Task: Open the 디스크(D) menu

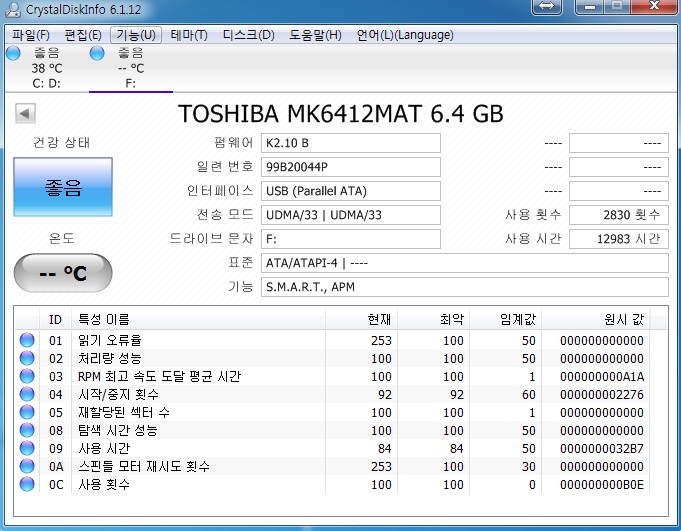Action: [248, 35]
